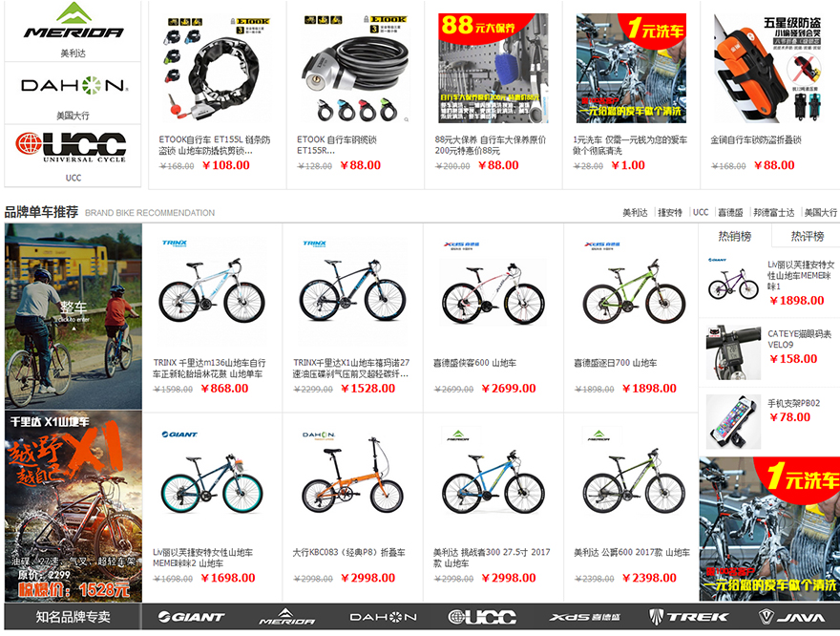Switch to the 热评榜 tab
Image resolution: width=840 pixels, height=636 pixels.
807,236
